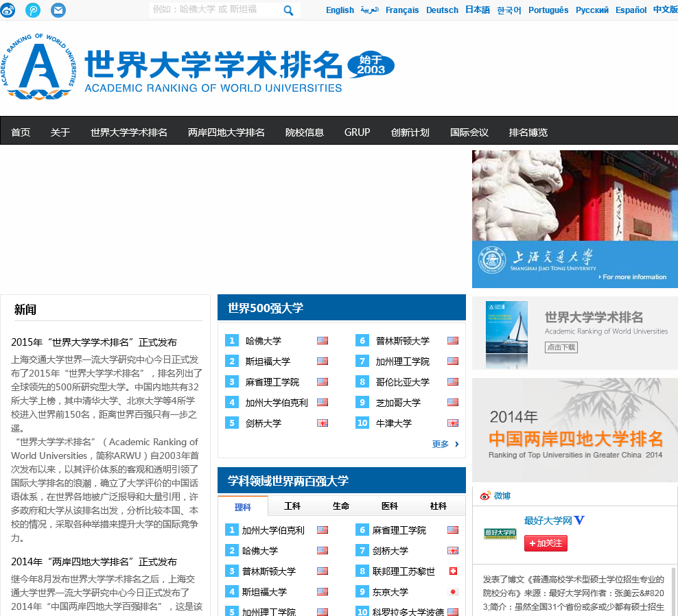Select the 工科 subject tab
The image size is (678, 616).
click(x=292, y=506)
